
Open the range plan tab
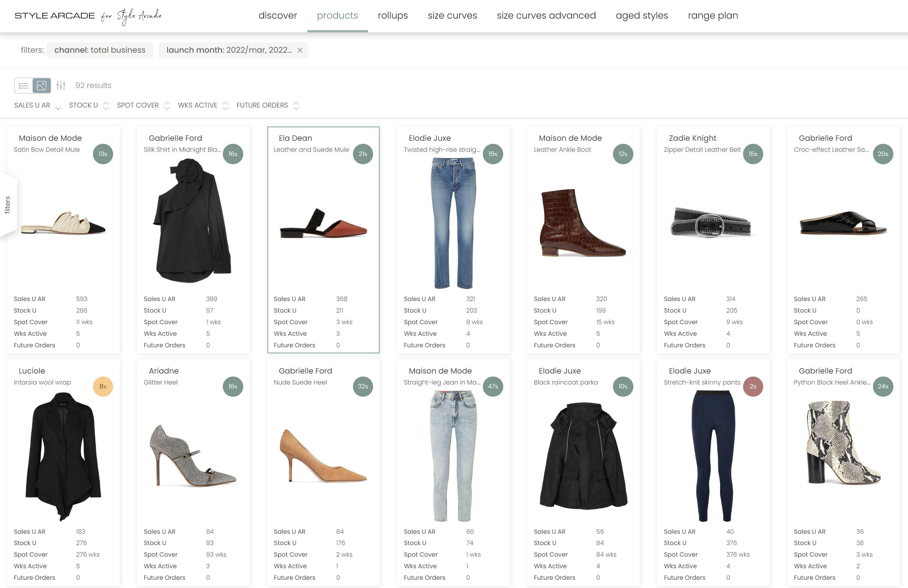(713, 16)
